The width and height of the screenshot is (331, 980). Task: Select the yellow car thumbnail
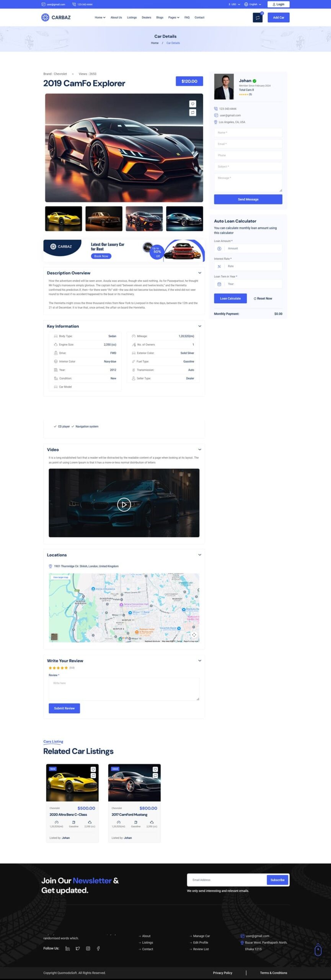tap(64, 219)
